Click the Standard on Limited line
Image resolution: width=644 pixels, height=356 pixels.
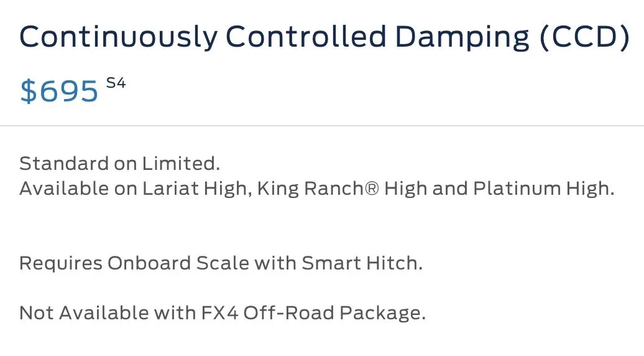[x=119, y=163]
